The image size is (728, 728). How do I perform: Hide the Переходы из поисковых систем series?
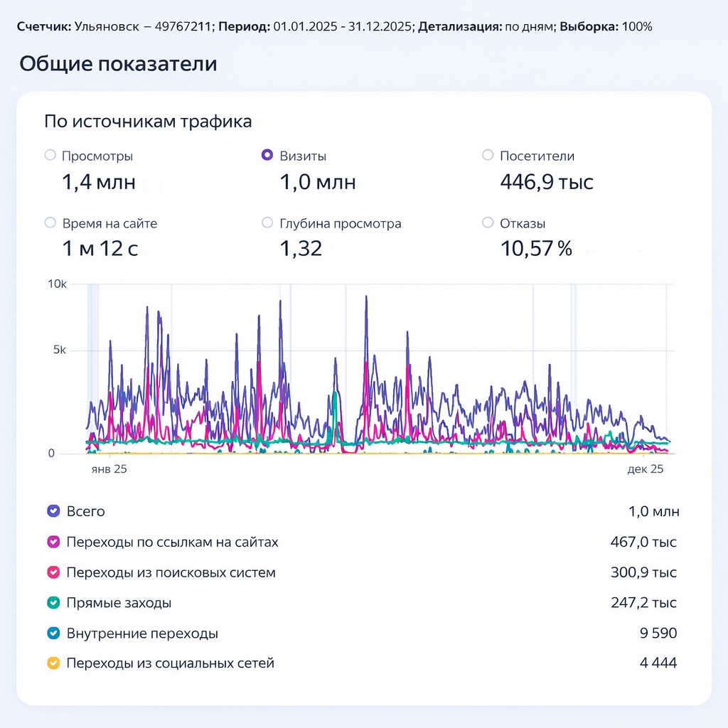click(53, 572)
